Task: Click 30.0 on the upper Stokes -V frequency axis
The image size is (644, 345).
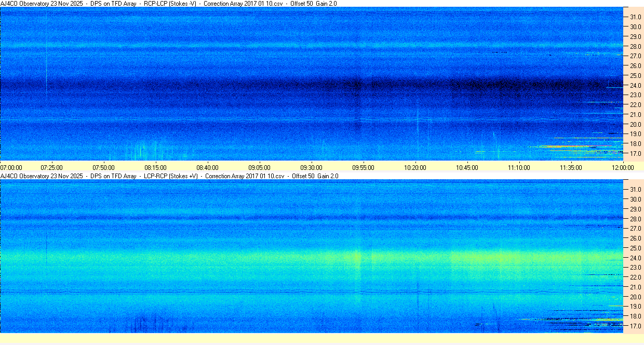Action: tap(636, 26)
